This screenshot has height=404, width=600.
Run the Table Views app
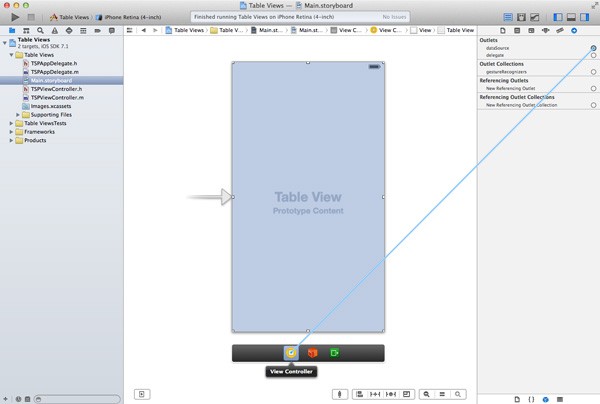15,17
